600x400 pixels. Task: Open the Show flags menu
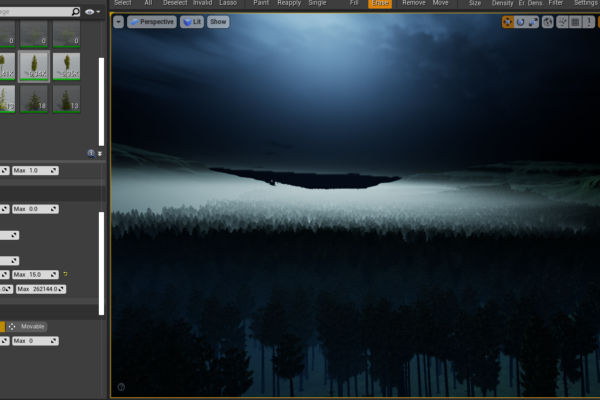pyautogui.click(x=218, y=22)
